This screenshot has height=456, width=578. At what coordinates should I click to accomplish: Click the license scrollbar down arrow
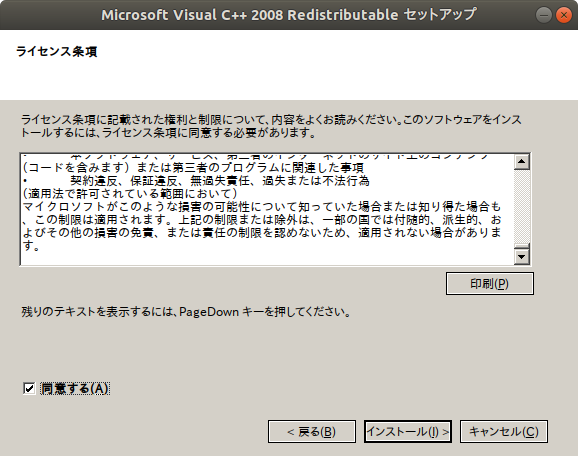tap(522, 257)
